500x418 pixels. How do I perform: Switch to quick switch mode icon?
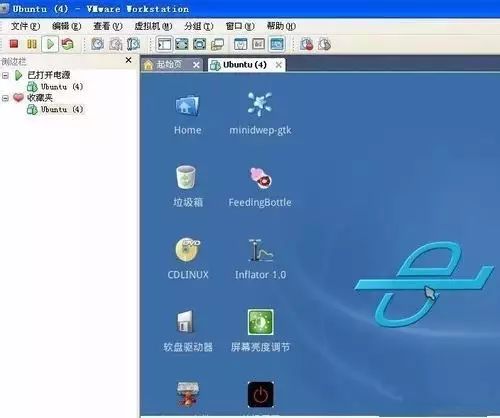tap(199, 44)
